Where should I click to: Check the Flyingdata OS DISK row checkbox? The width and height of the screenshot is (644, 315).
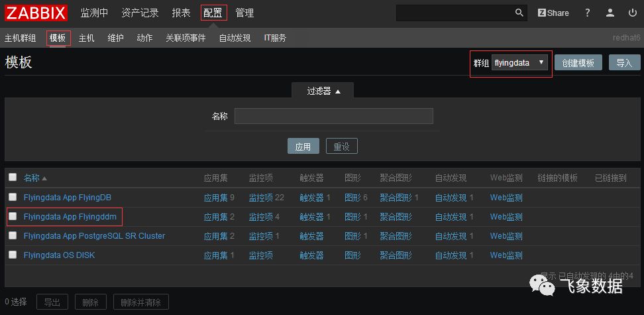[13, 255]
